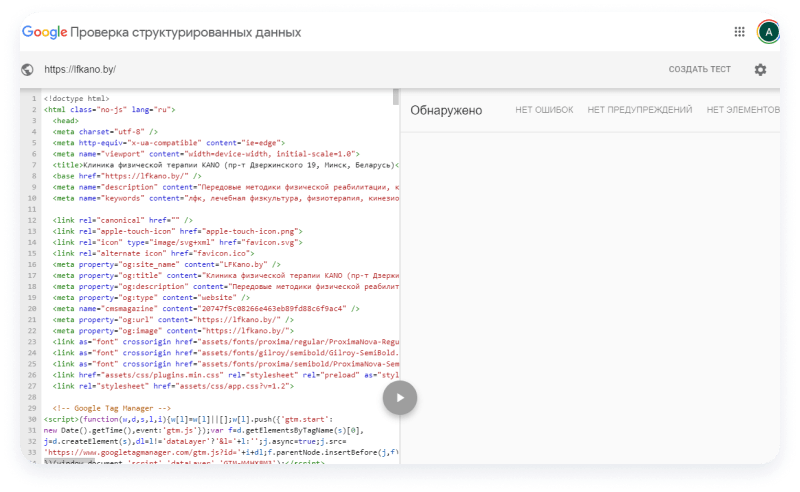Click the https://lfkano.by/ URL text
Viewport: 800px width, 492px height.
(x=80, y=70)
